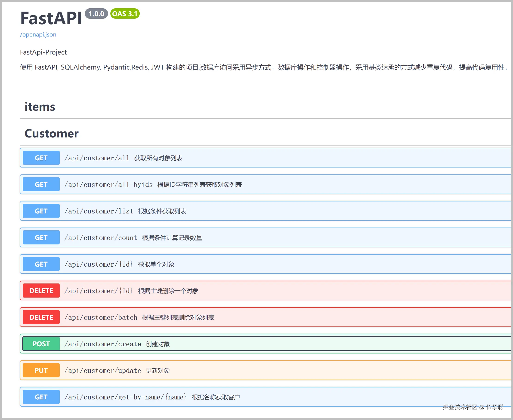Open the /openapi.json link
Screen dimensions: 513x420
[x=38, y=34]
